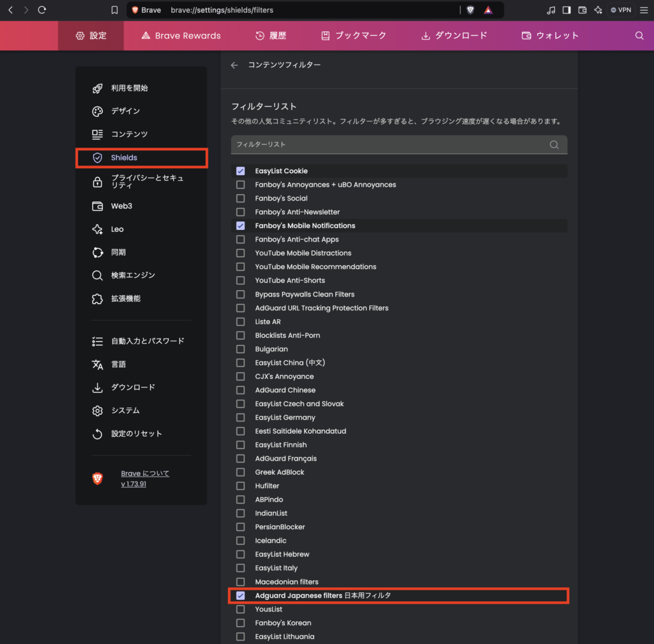Open Brave Rewards triangle icon in address bar

tap(488, 10)
